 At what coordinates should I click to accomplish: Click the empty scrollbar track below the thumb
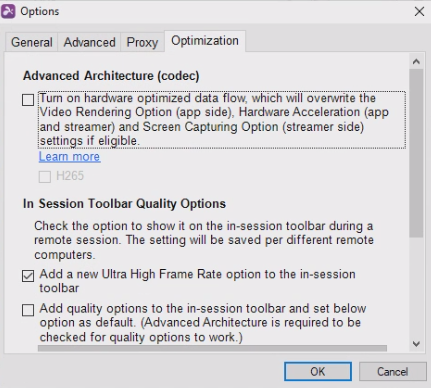click(416, 287)
